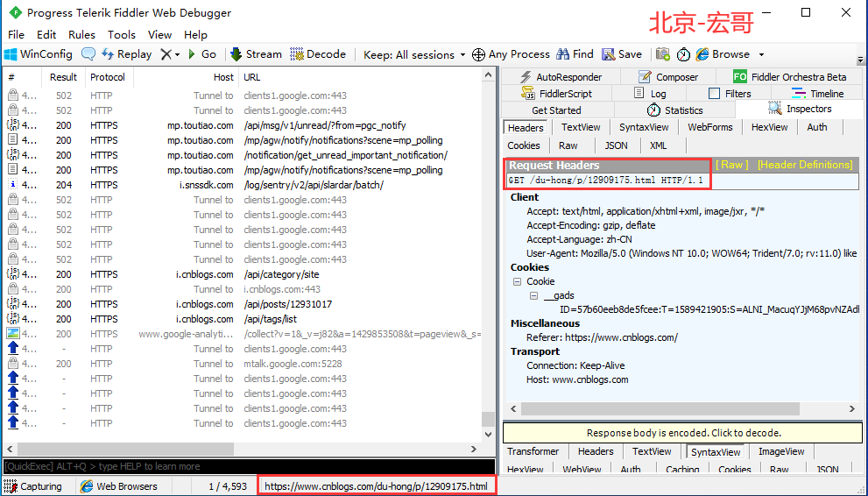
Task: Open the Rules menu
Action: 82,34
